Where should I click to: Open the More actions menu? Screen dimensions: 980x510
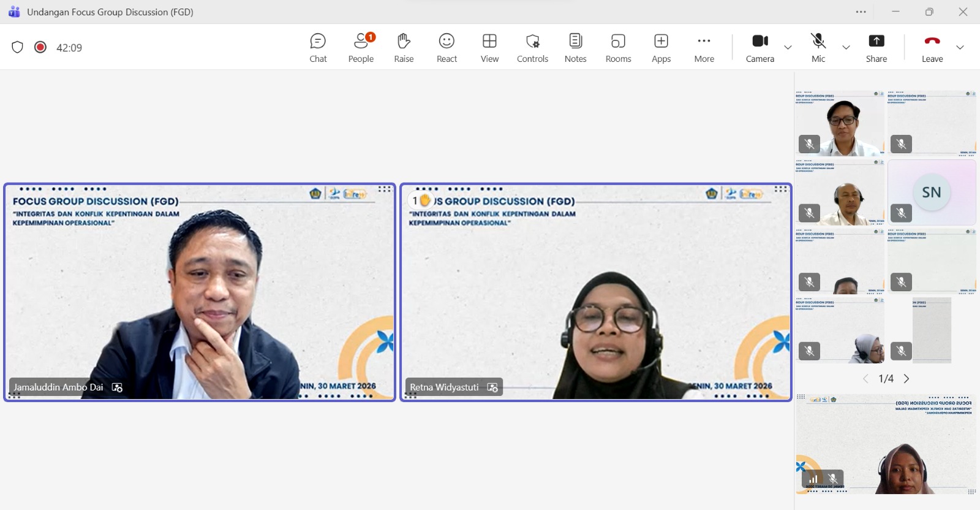(704, 48)
